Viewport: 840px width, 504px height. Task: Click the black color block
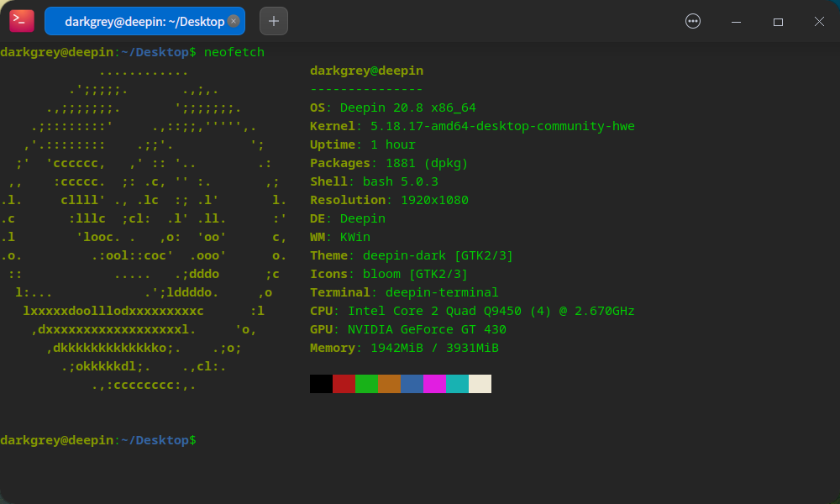(x=321, y=384)
